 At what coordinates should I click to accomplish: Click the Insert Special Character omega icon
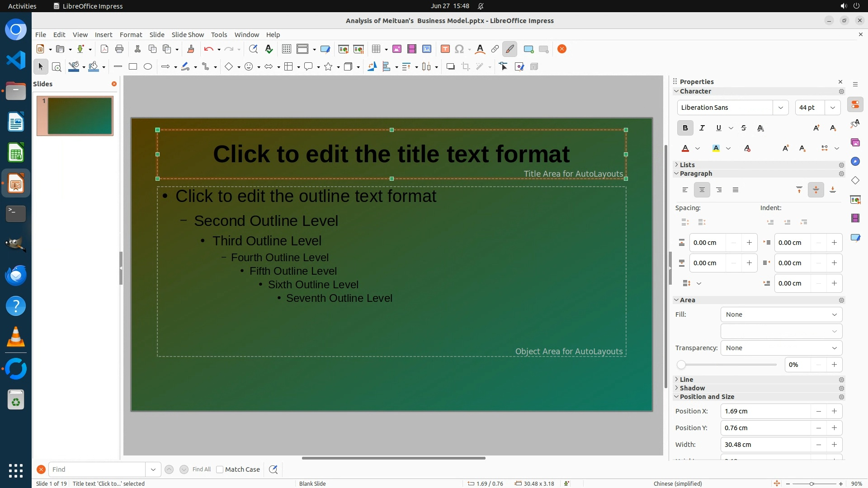point(459,49)
